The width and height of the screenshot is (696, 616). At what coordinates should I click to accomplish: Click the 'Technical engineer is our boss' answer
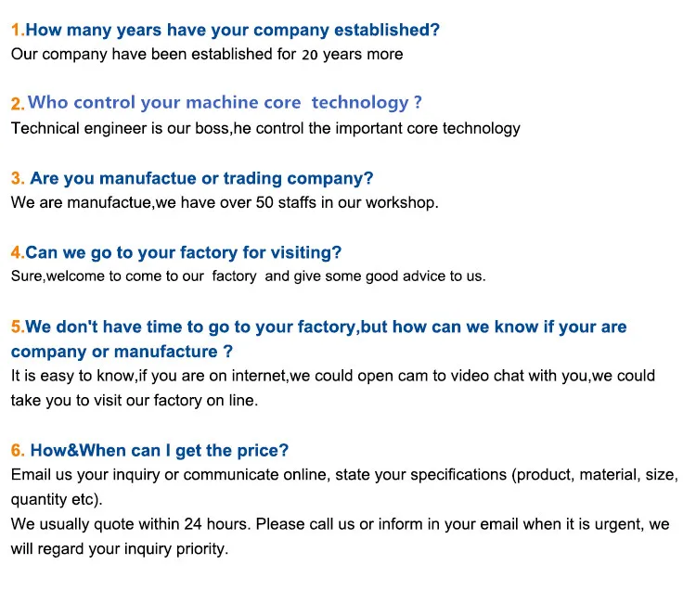pyautogui.click(x=265, y=128)
